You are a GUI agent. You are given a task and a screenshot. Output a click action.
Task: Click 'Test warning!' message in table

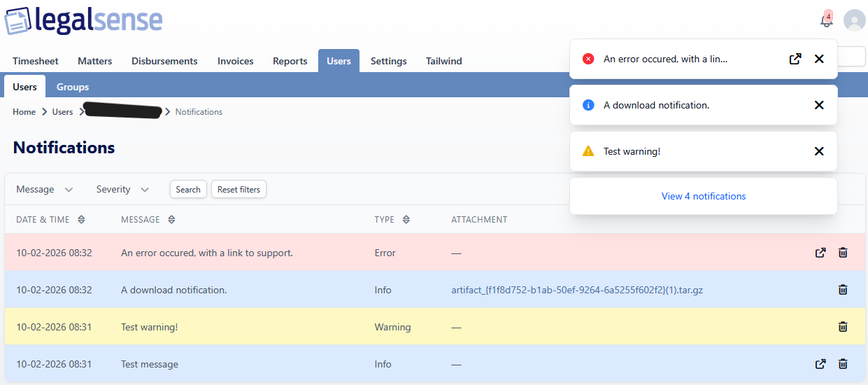[x=150, y=327]
